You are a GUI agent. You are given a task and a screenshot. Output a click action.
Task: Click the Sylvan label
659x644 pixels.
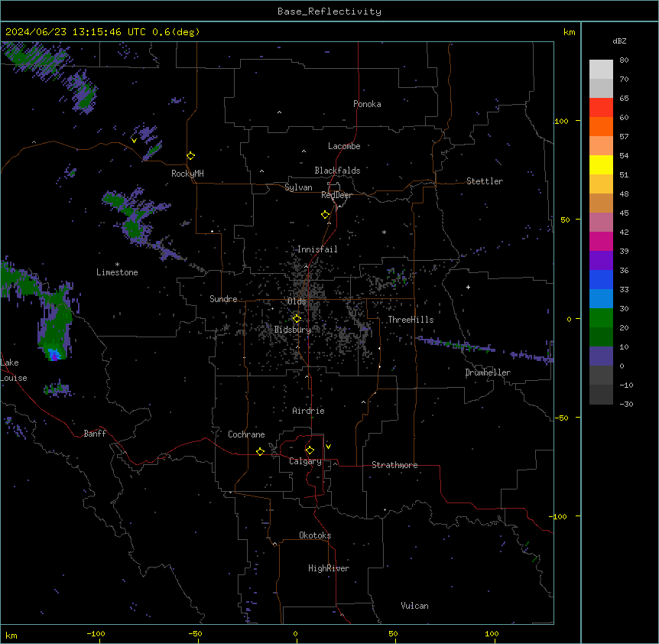pos(298,187)
